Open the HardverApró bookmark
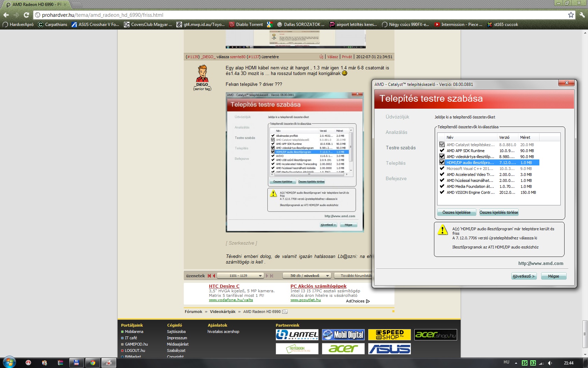The image size is (588, 368). (x=18, y=25)
